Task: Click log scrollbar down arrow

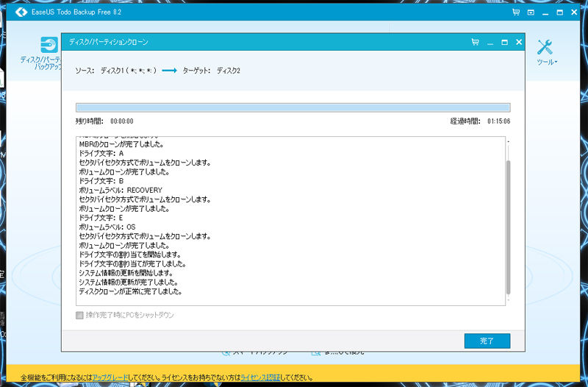Action: point(509,300)
